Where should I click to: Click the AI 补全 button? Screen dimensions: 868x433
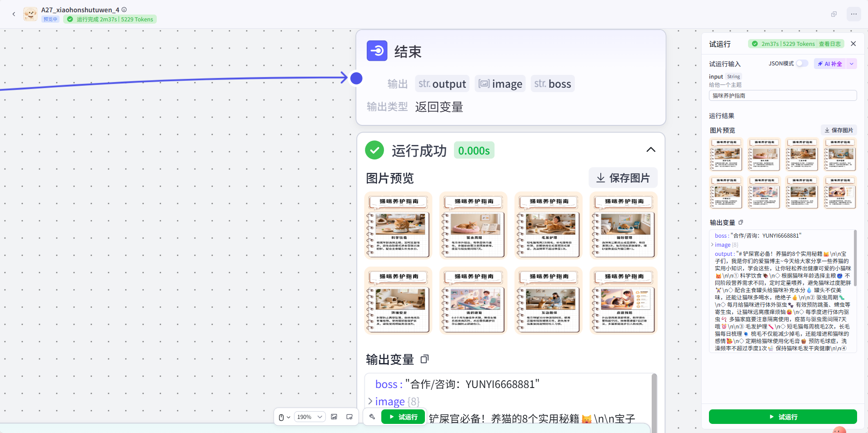tap(830, 64)
